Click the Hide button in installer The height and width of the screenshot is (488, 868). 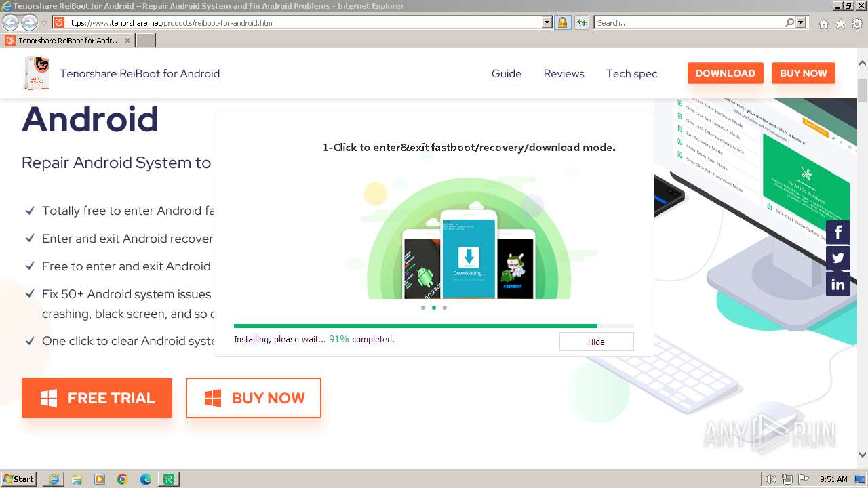pyautogui.click(x=596, y=342)
